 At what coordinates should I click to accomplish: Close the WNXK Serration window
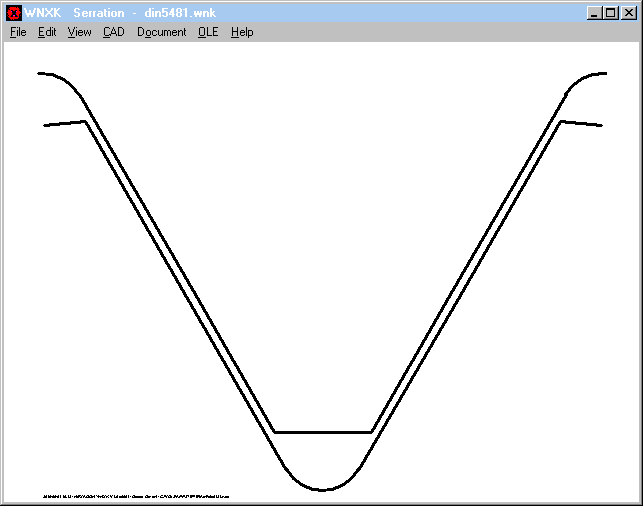[628, 13]
